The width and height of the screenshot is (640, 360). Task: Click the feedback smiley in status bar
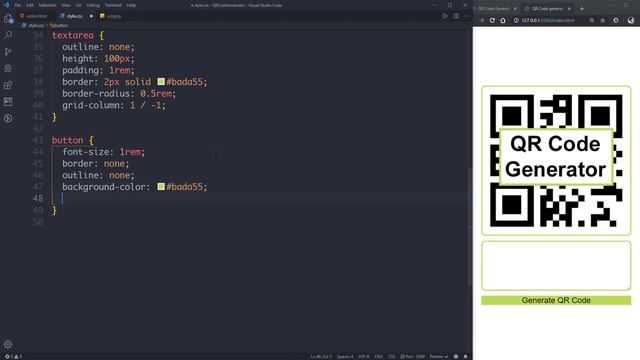456,356
